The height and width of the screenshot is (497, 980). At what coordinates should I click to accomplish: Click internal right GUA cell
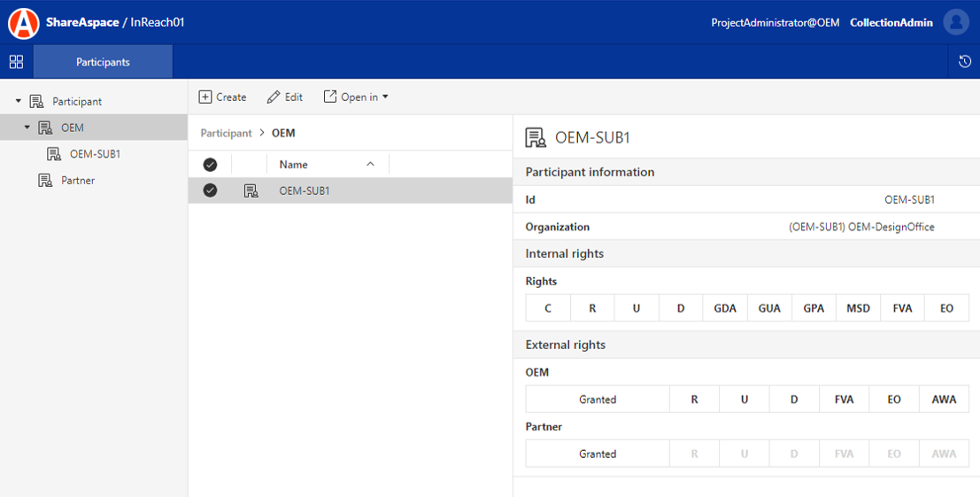(x=769, y=308)
